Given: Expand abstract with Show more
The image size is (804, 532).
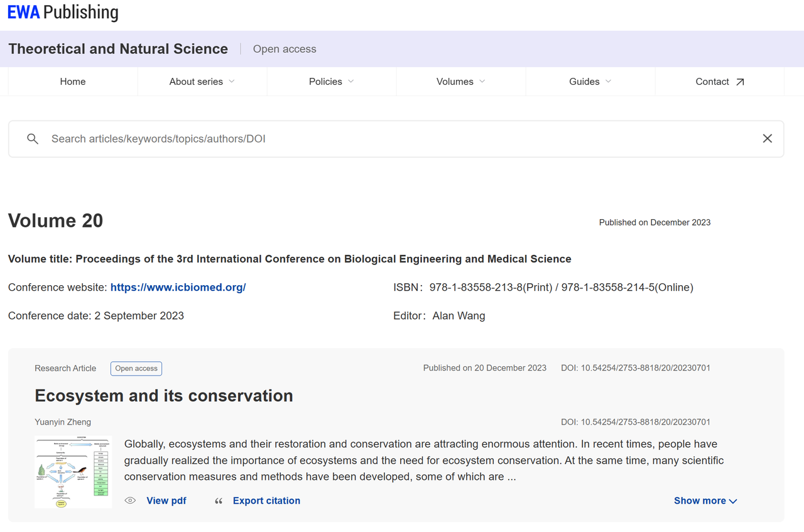Looking at the screenshot, I should pos(705,501).
